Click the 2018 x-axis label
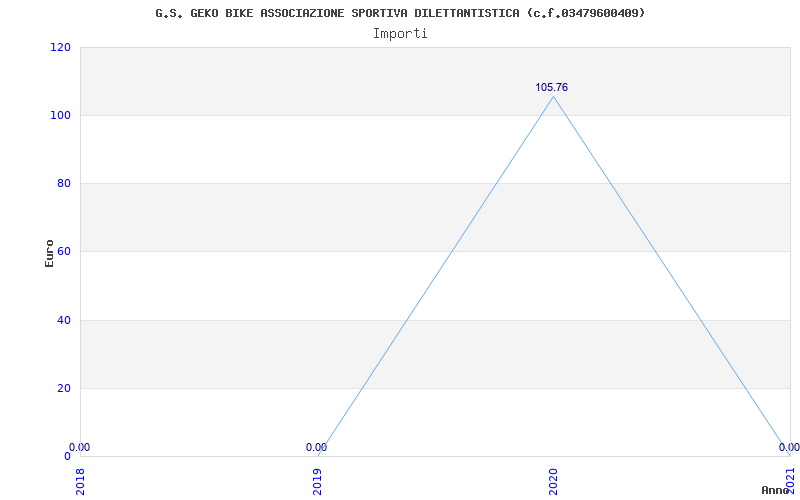The image size is (800, 500). pos(81,482)
